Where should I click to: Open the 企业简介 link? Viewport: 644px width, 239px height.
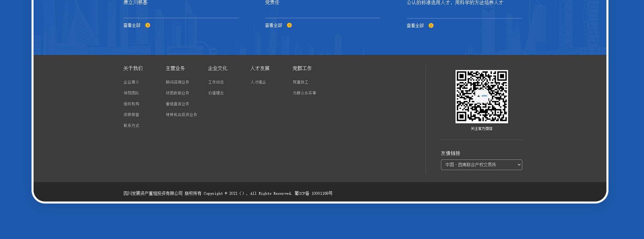pos(131,82)
